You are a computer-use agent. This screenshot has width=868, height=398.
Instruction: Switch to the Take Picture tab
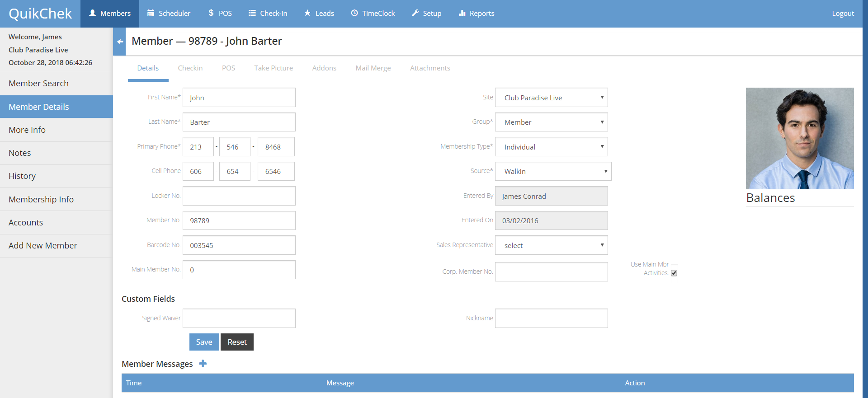pyautogui.click(x=274, y=68)
